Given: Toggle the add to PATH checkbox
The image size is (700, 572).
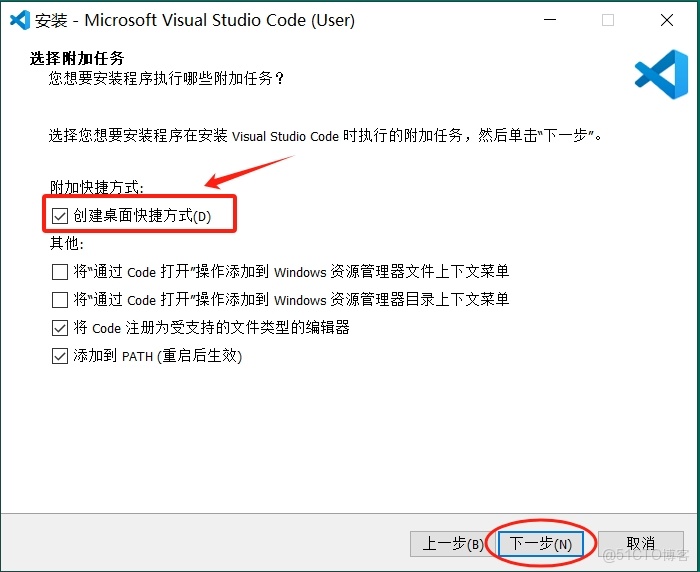Looking at the screenshot, I should (60, 356).
